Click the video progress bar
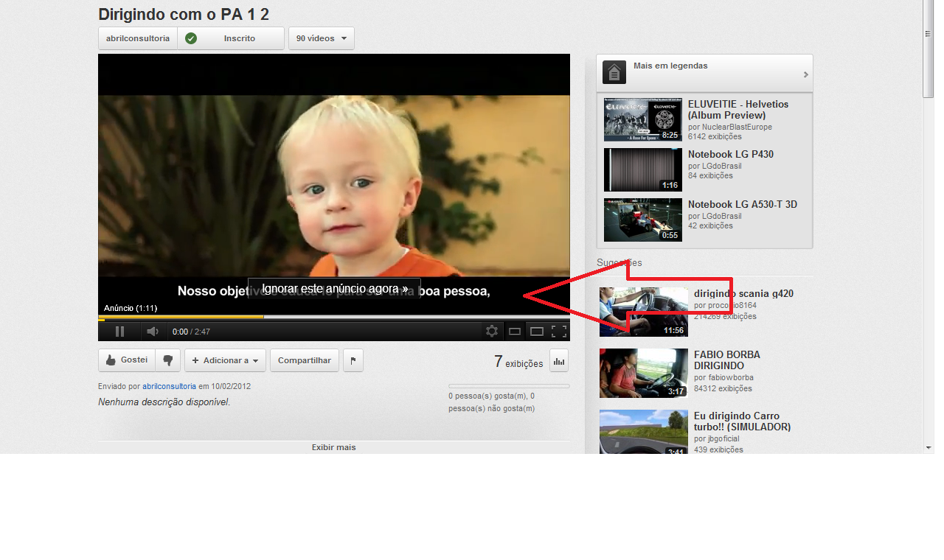944x560 pixels. [333, 318]
